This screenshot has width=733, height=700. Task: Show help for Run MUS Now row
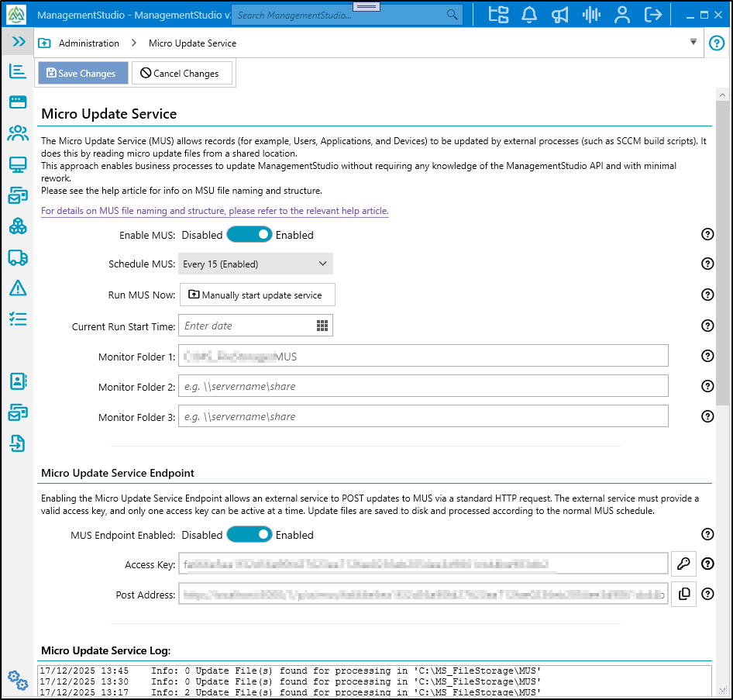(x=707, y=295)
